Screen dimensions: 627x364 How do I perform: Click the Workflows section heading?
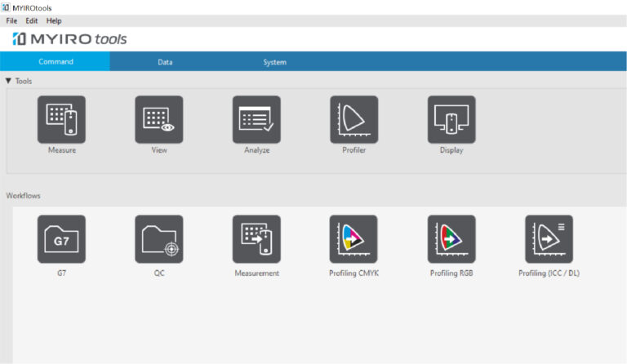pos(24,196)
